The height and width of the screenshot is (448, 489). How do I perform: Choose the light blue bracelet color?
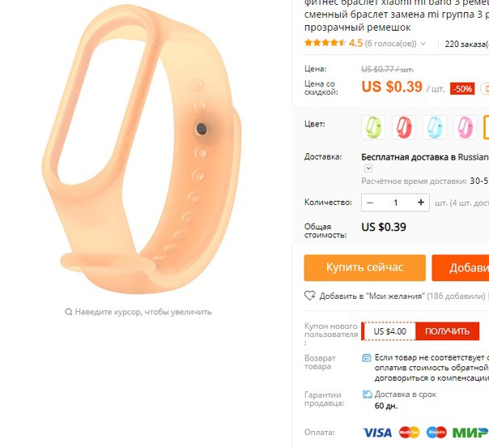pyautogui.click(x=435, y=127)
